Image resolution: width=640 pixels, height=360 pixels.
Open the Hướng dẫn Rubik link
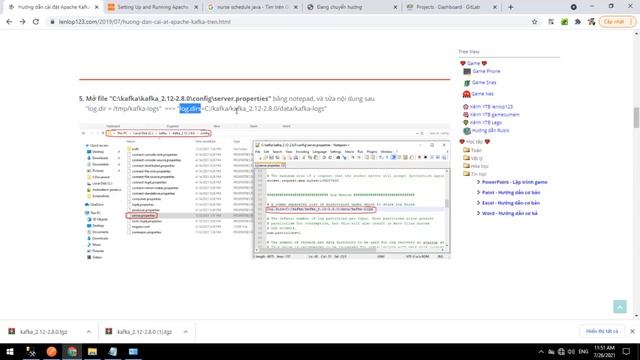coord(490,131)
